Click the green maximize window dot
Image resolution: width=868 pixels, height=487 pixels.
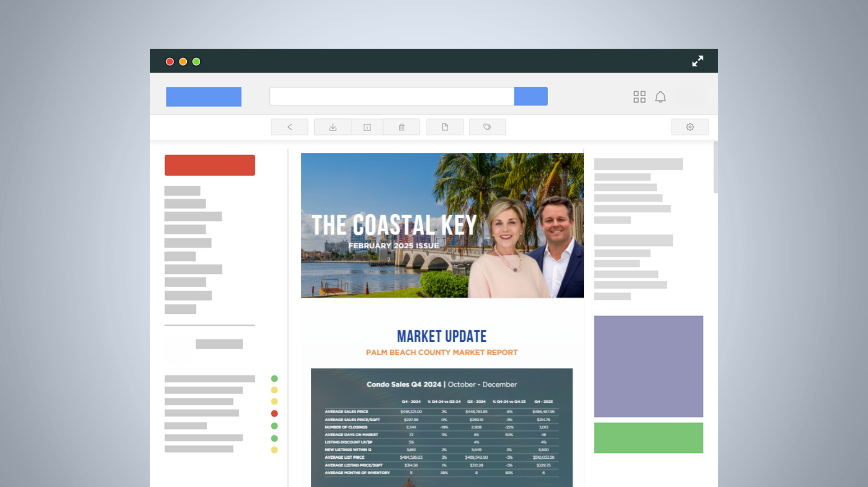tap(196, 62)
